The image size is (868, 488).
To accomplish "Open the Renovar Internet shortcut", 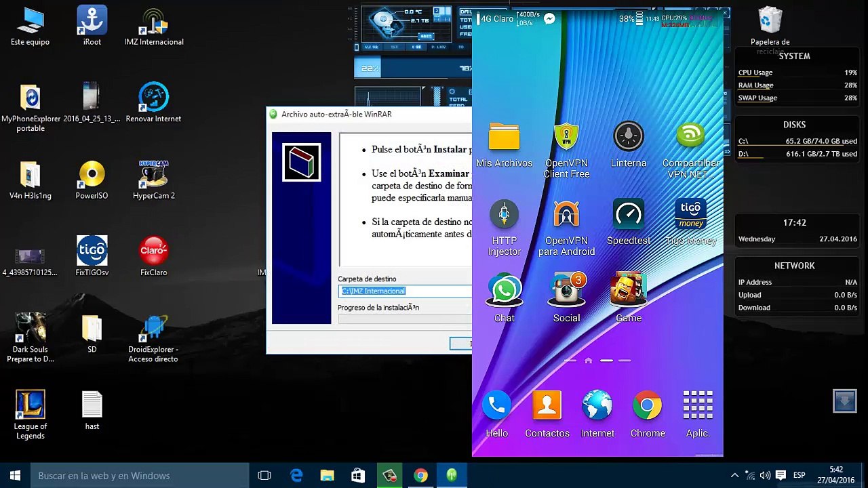I will pos(153,103).
